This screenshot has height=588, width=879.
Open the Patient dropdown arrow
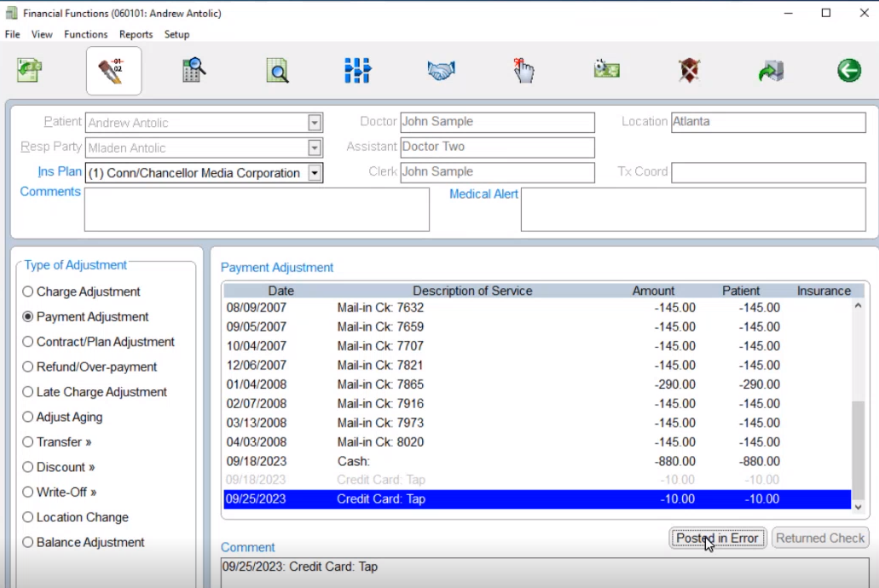[x=315, y=123]
